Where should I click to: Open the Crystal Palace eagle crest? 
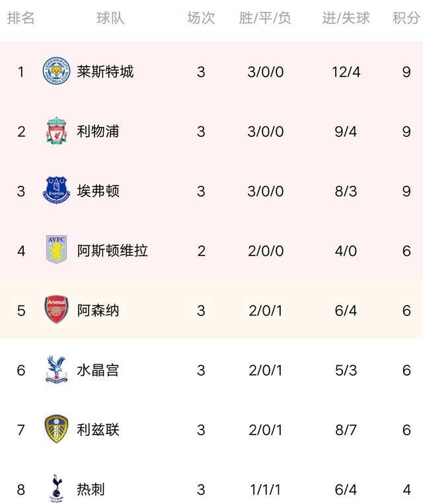[56, 369]
